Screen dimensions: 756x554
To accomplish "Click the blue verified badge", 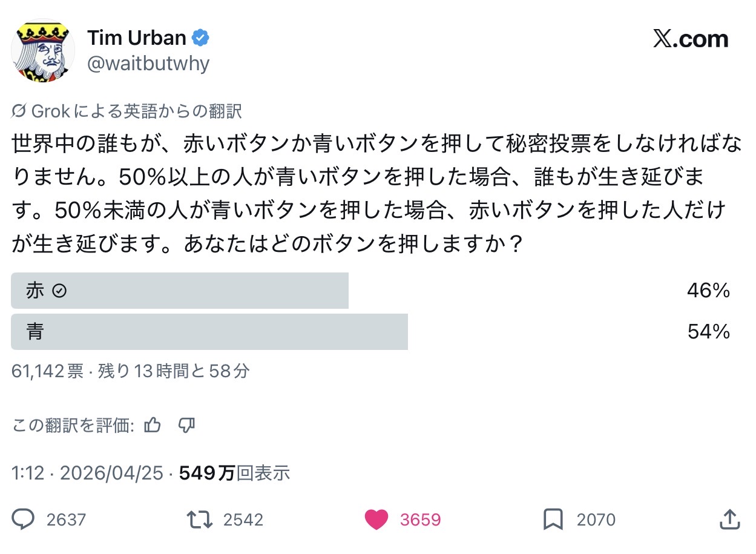I will pyautogui.click(x=200, y=38).
